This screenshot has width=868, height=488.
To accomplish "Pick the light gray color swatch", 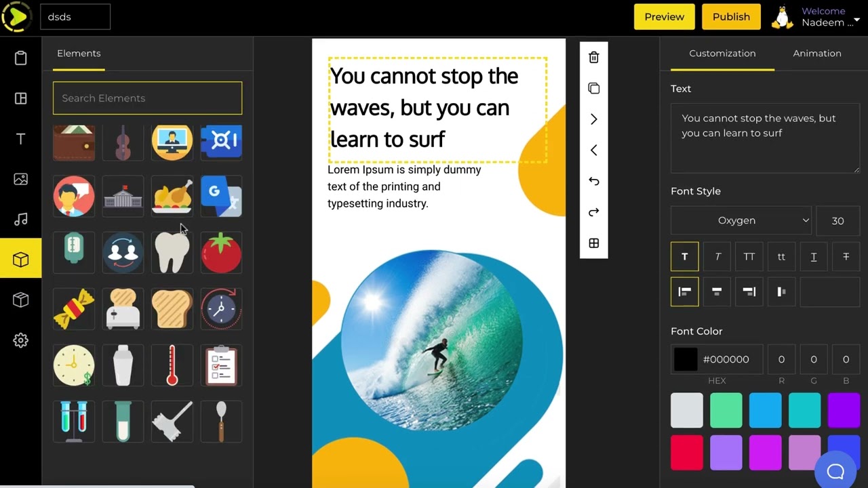I will point(686,411).
